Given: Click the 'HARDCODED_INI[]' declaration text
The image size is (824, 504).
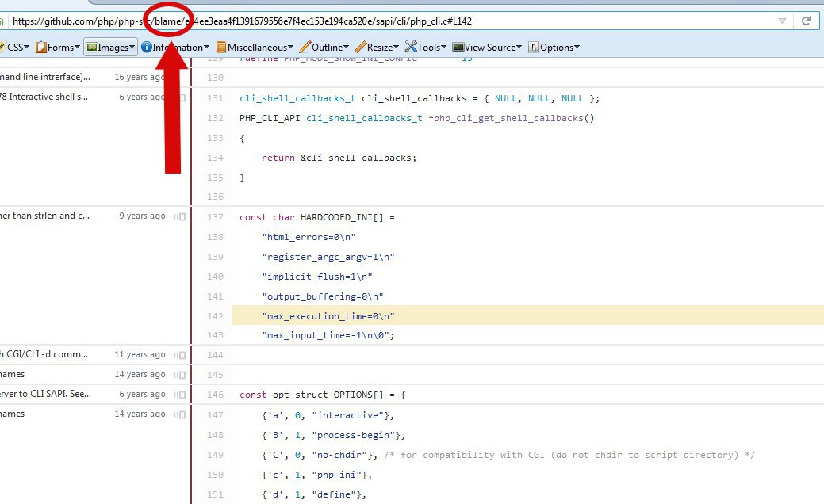Looking at the screenshot, I should point(342,217).
